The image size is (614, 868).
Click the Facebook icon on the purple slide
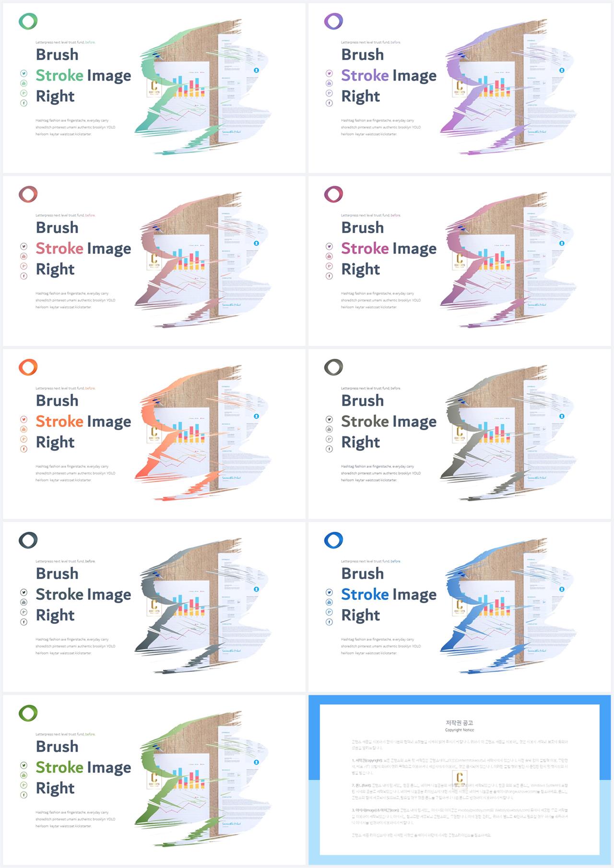(x=329, y=103)
